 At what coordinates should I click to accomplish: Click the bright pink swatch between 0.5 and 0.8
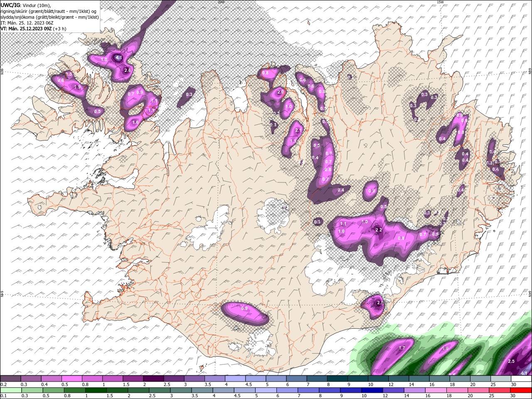point(72,378)
